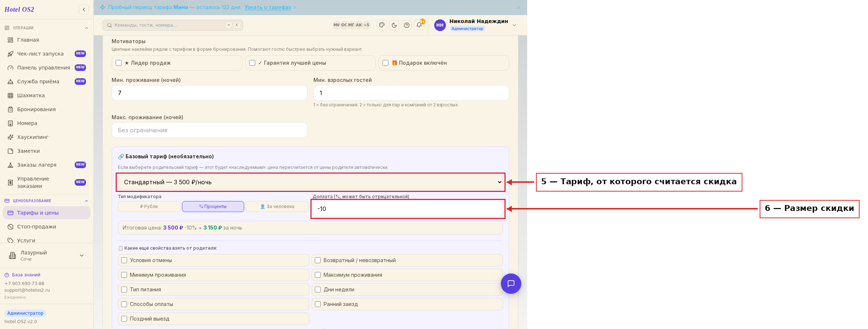This screenshot has height=329, width=868.
Task: Select the Рубли modifier type
Action: pyautogui.click(x=149, y=207)
